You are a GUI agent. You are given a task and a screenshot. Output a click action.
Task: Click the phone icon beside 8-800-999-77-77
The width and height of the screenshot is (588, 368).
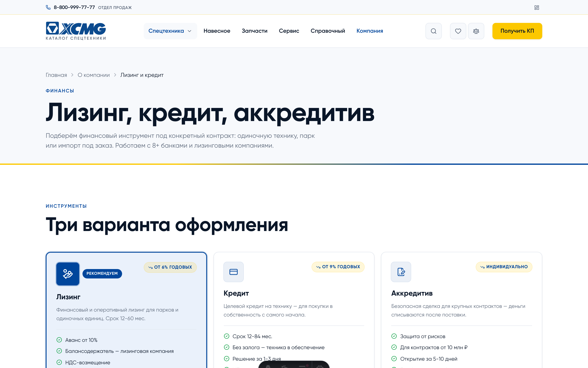[x=48, y=7]
